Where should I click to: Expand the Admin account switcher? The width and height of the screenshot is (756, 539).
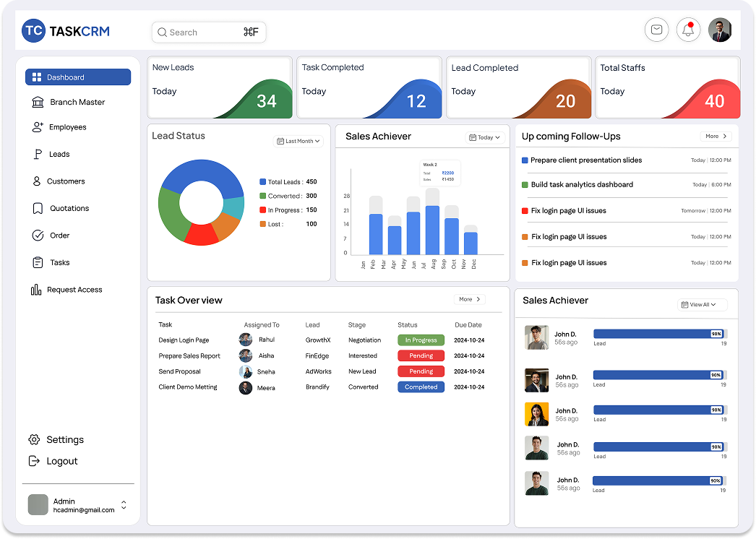[124, 504]
